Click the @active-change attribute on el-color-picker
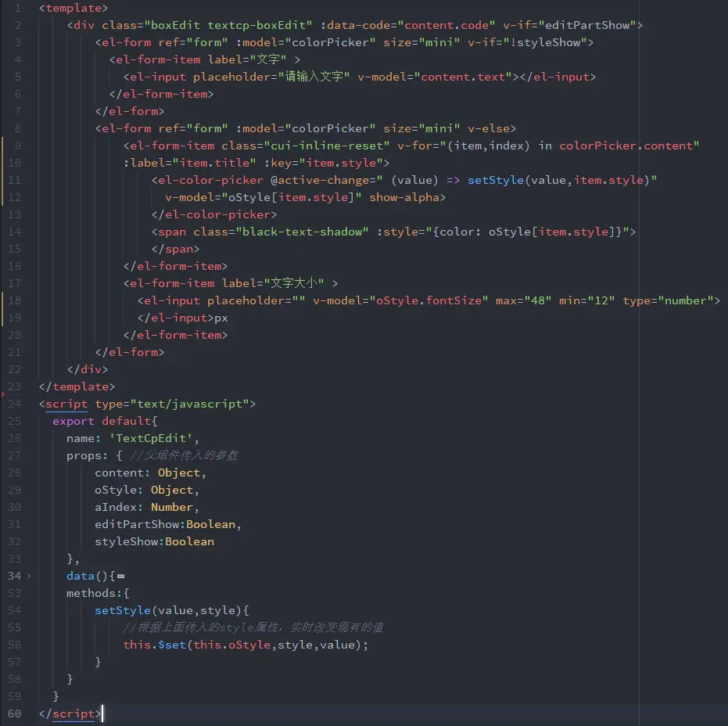 [323, 180]
